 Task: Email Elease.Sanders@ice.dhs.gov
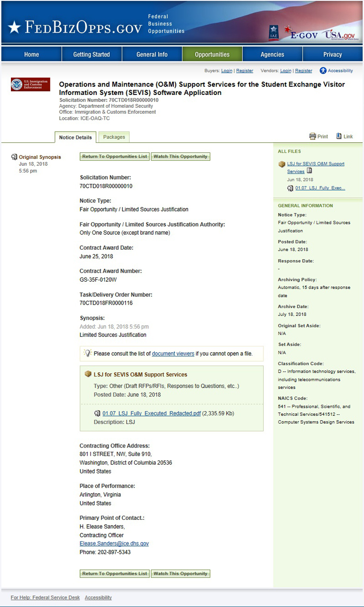coord(114,544)
